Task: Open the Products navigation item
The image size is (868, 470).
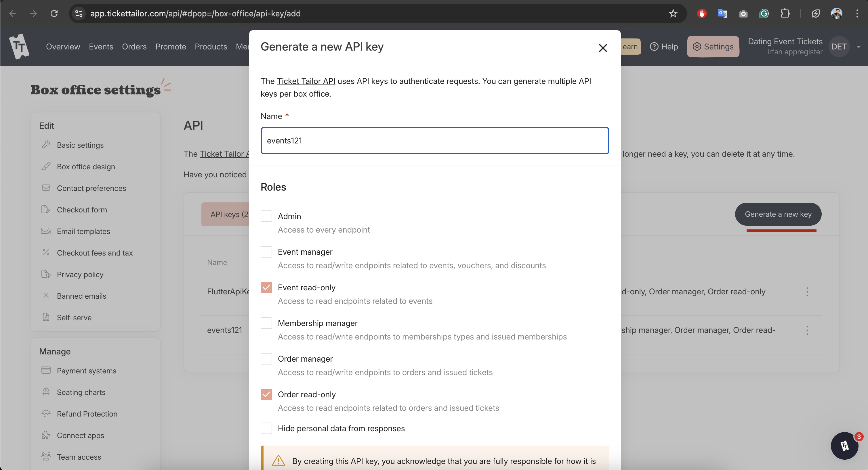Action: [x=211, y=47]
